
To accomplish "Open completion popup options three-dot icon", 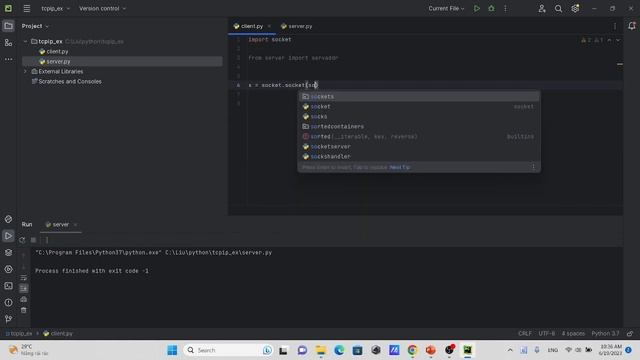I will tap(533, 167).
